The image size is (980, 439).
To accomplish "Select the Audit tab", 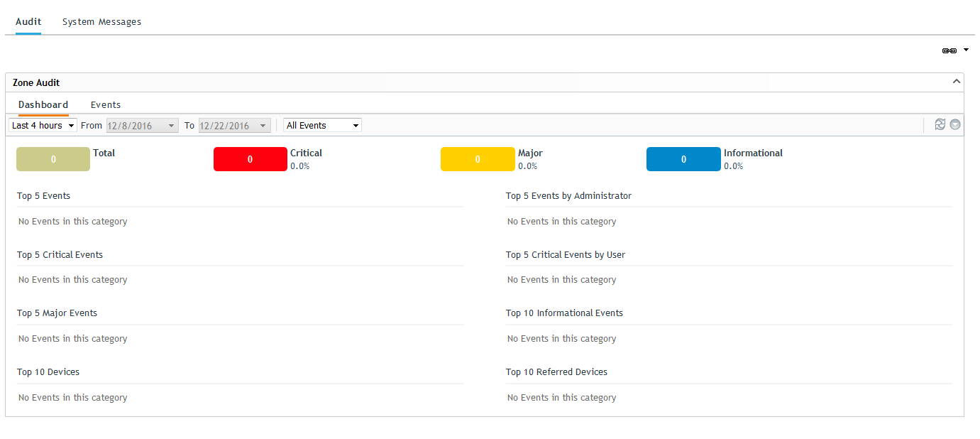I will click(28, 22).
